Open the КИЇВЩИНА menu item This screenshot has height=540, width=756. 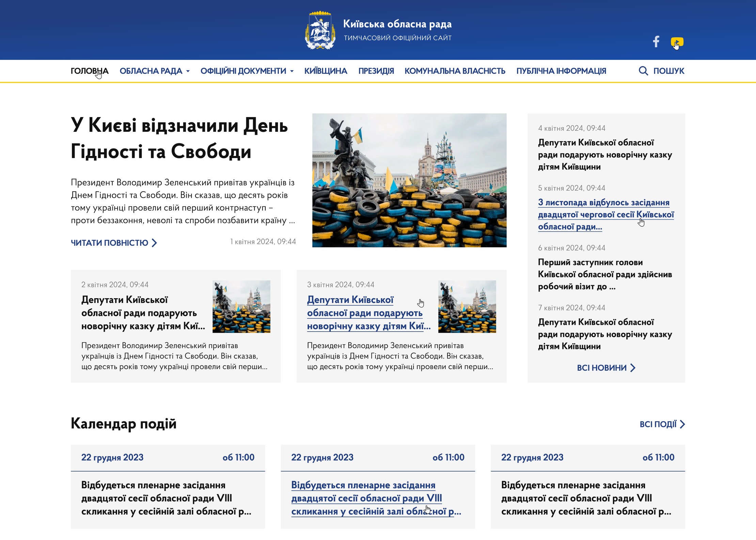tap(326, 71)
